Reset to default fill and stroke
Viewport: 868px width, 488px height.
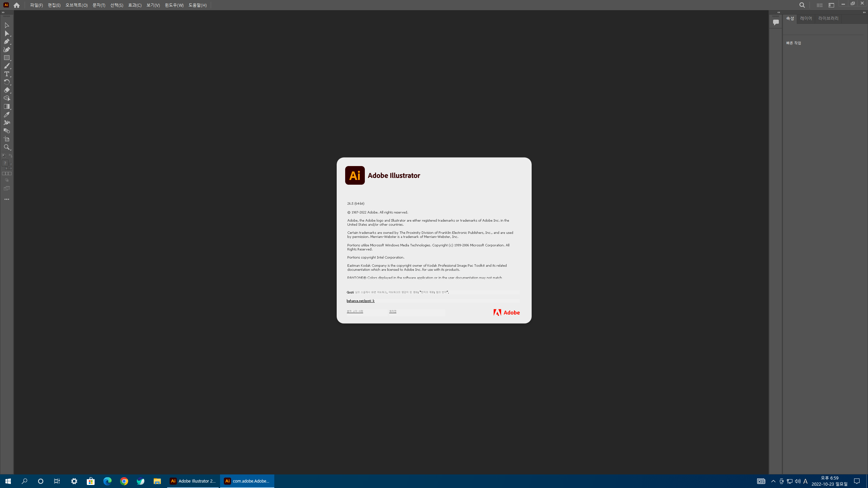3,156
